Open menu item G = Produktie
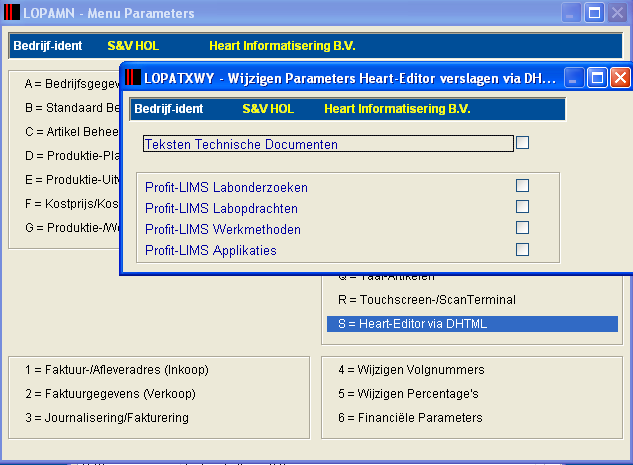The width and height of the screenshot is (633, 465). click(x=72, y=228)
